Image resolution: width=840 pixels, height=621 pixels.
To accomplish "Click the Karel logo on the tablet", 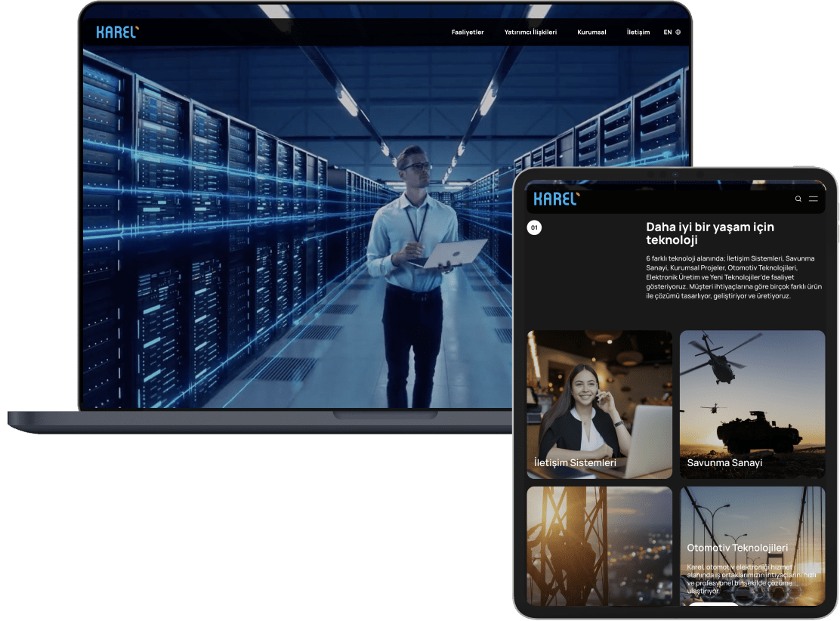I will click(x=556, y=199).
